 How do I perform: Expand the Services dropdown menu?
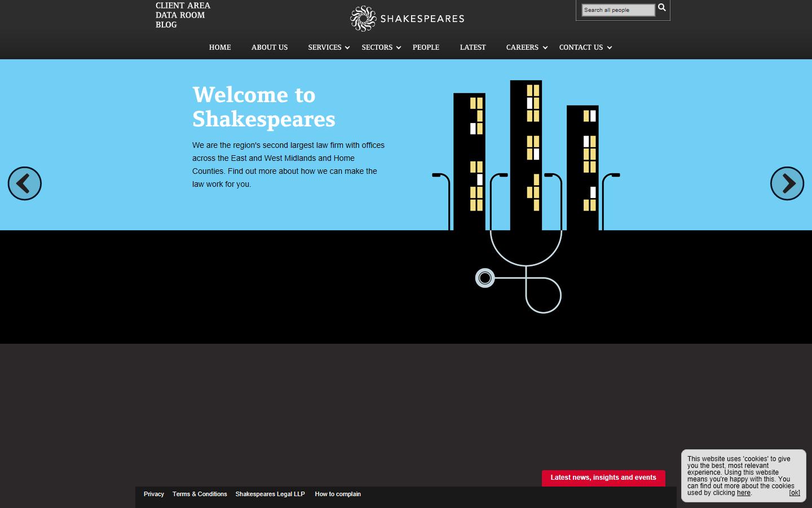coord(325,47)
